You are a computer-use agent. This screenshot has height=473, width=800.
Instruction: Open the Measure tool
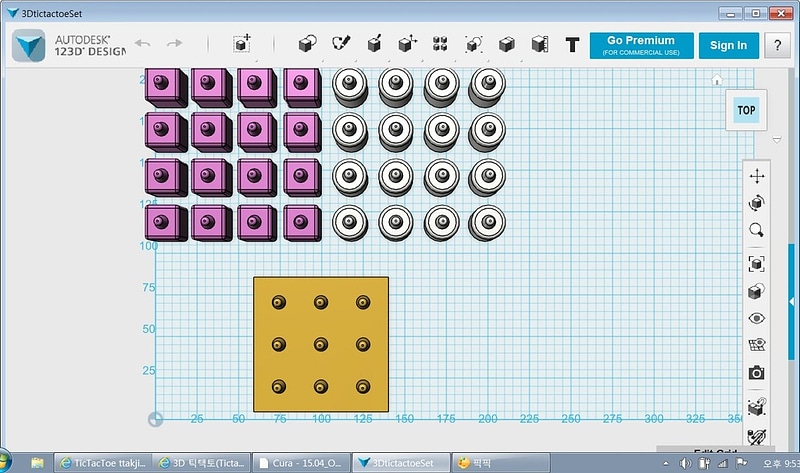coord(540,44)
